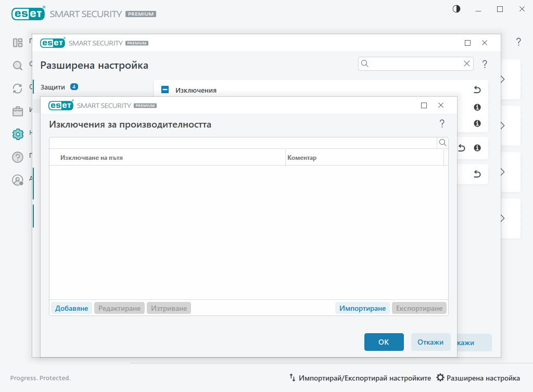Revert the Изключения section to default
533x392 pixels.
pos(477,90)
